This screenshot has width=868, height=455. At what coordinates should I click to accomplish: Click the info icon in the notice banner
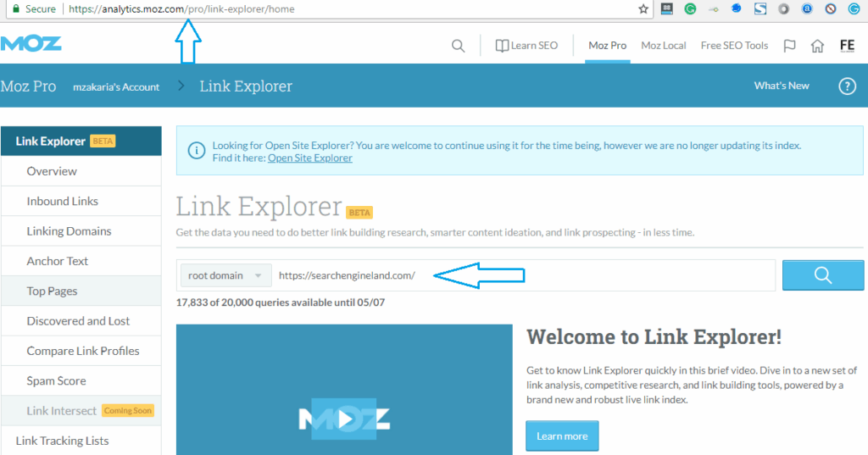coord(197,151)
